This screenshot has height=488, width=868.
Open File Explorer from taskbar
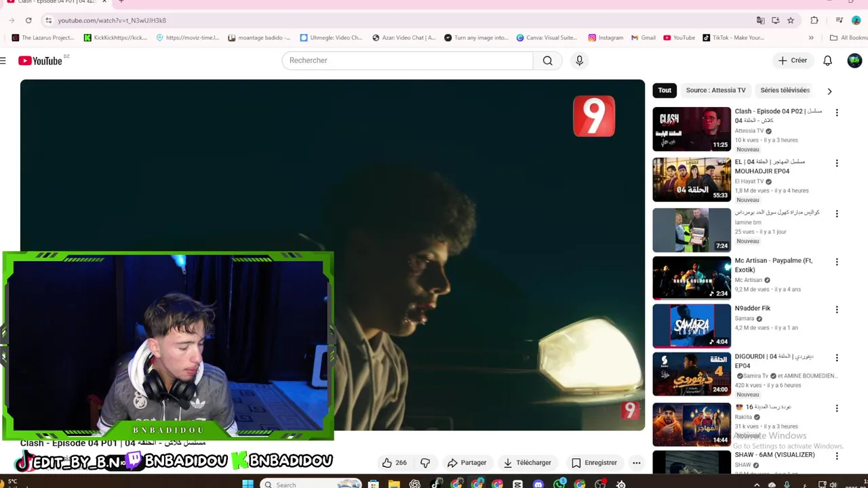click(394, 484)
